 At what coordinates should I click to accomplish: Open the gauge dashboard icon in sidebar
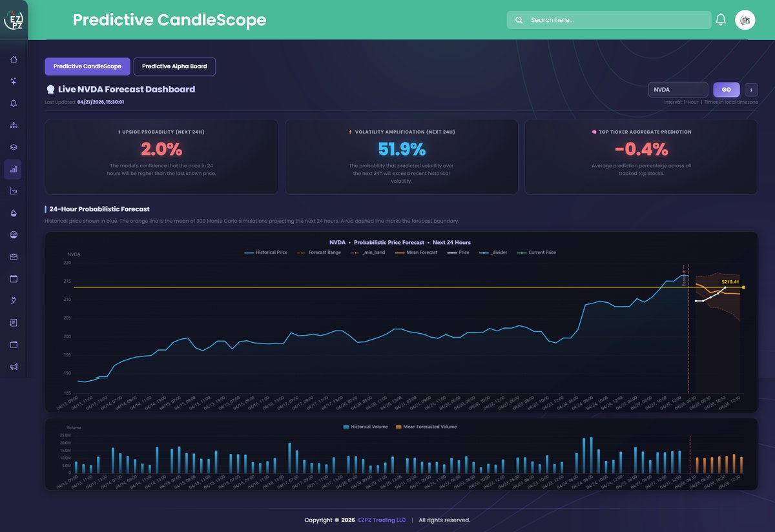(x=14, y=235)
